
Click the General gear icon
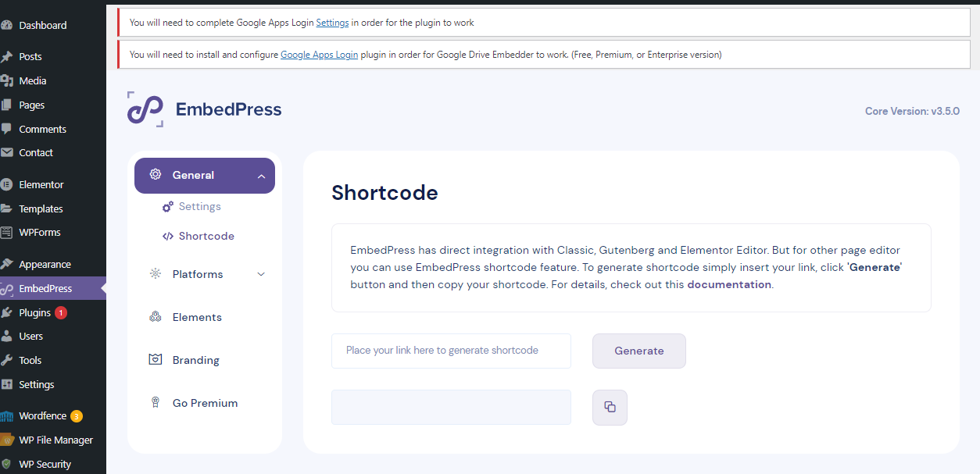[x=156, y=175]
